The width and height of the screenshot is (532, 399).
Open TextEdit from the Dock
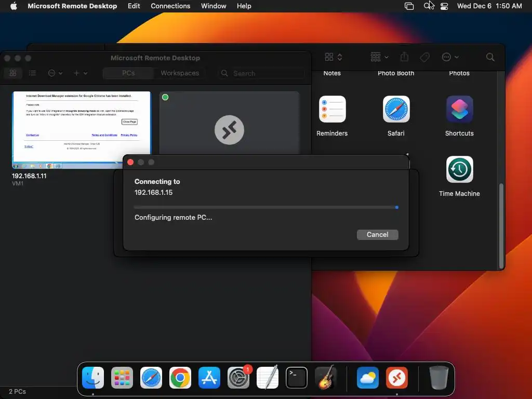coord(268,377)
